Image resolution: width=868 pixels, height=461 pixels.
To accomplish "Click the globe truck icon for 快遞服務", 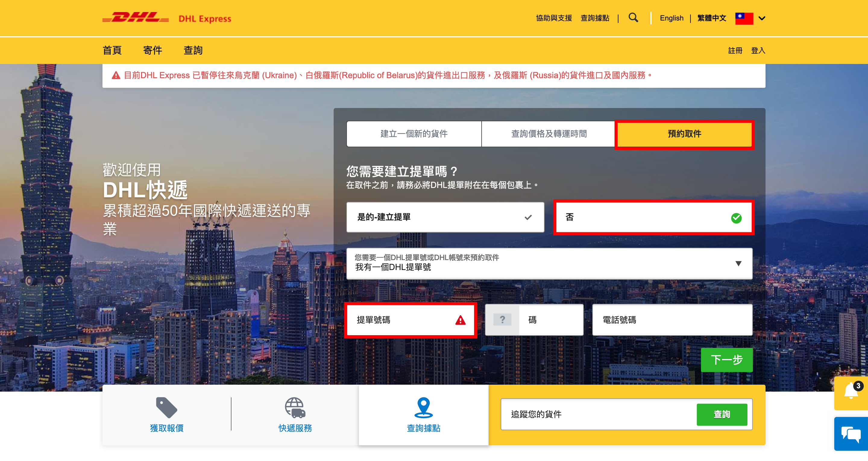I will coord(295,407).
